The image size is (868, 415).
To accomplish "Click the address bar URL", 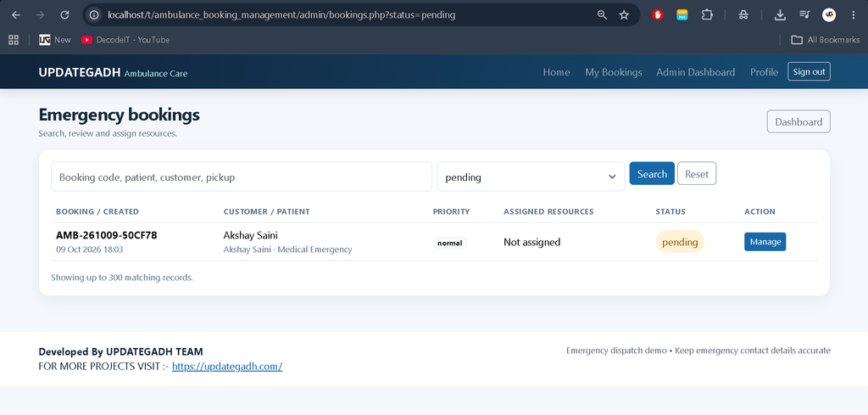I will pyautogui.click(x=281, y=15).
